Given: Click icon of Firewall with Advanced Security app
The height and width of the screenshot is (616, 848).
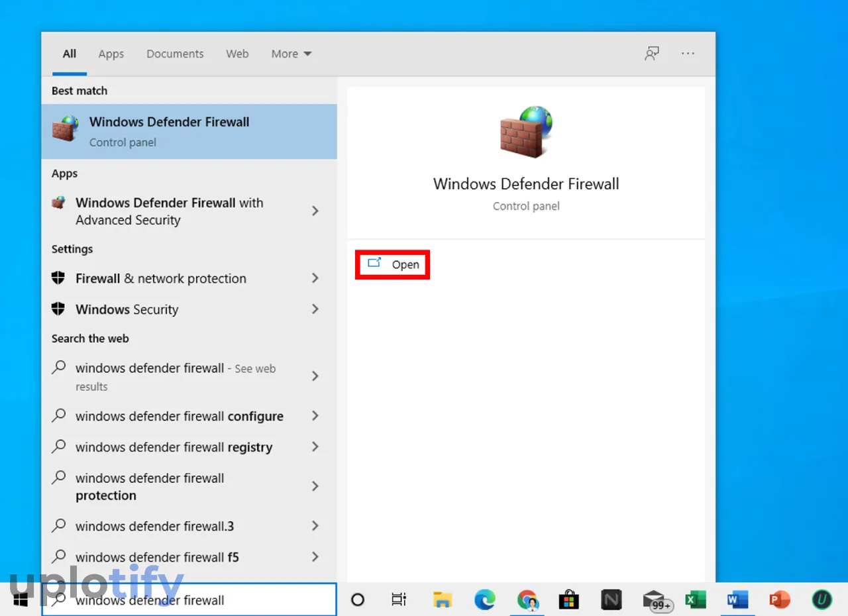Looking at the screenshot, I should click(x=59, y=203).
